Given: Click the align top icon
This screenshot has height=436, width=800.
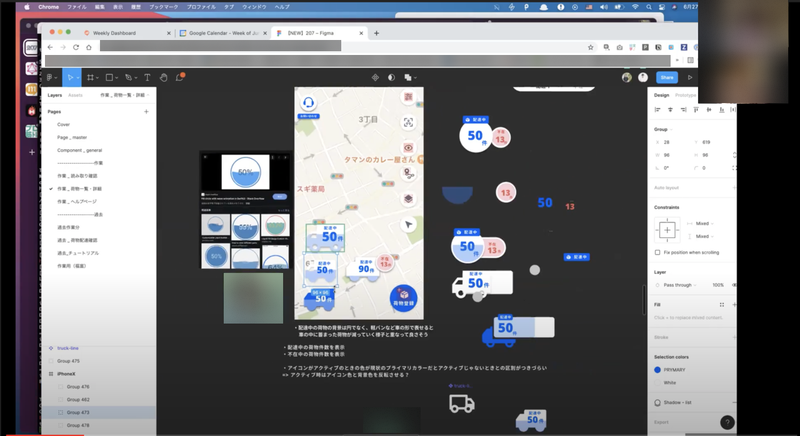Looking at the screenshot, I should tap(696, 110).
